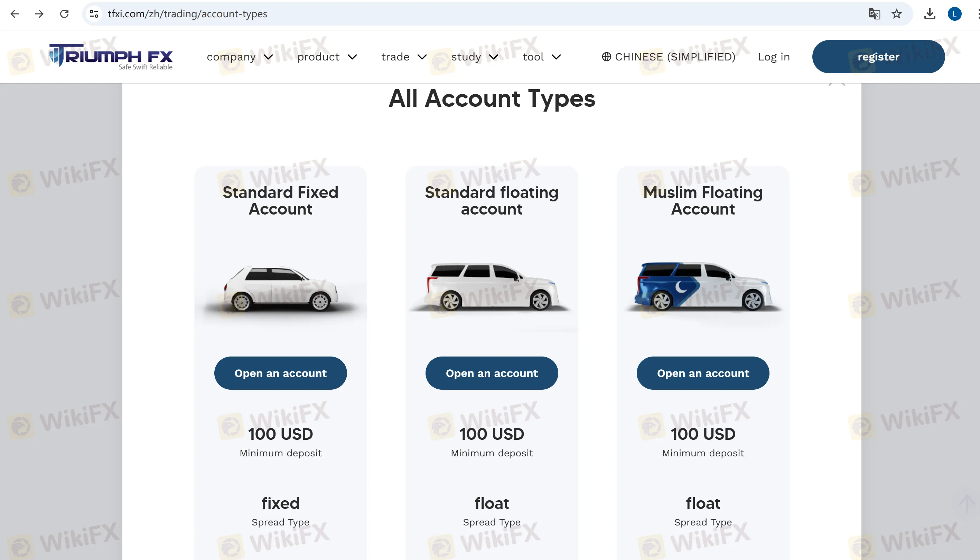
Task: Bookmark this page with the star icon
Action: [896, 14]
